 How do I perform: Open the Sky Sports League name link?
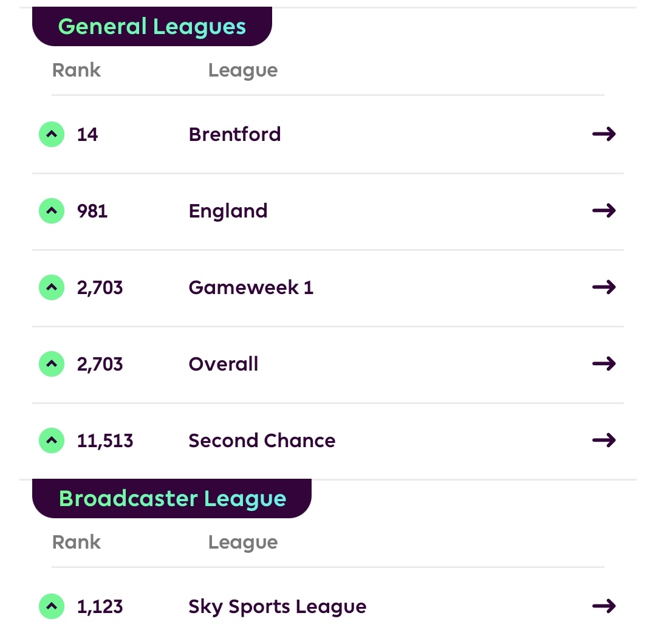coord(278,607)
